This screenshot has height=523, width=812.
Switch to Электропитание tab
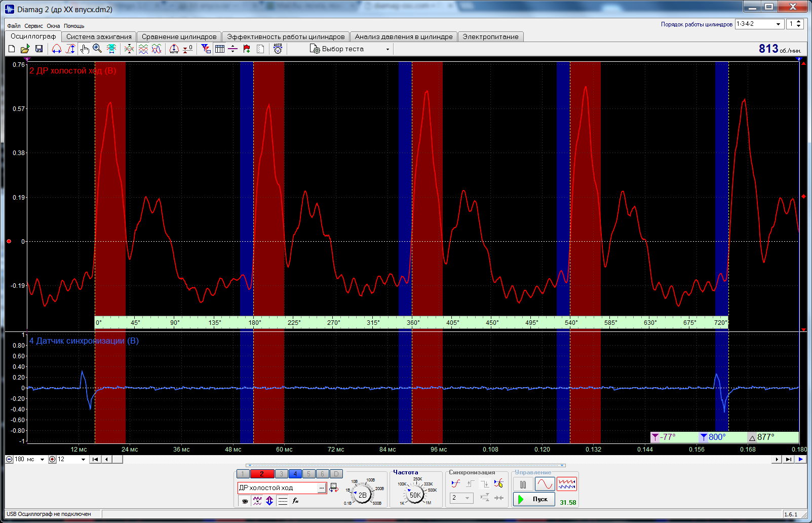coord(490,36)
